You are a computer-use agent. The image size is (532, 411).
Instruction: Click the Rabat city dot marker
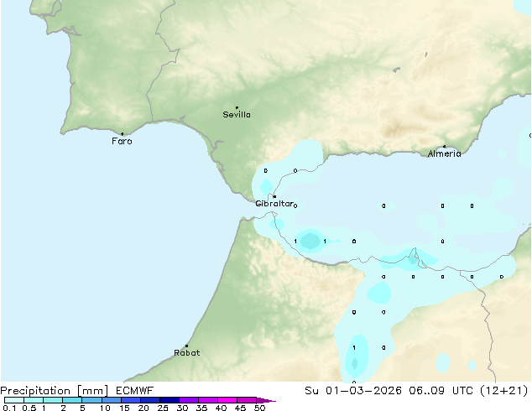[186, 346]
